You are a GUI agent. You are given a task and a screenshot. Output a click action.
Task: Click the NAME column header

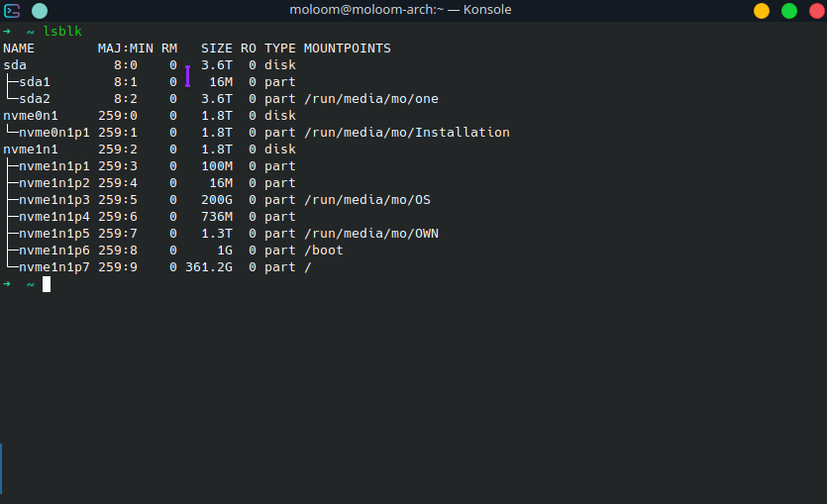pyautogui.click(x=19, y=49)
